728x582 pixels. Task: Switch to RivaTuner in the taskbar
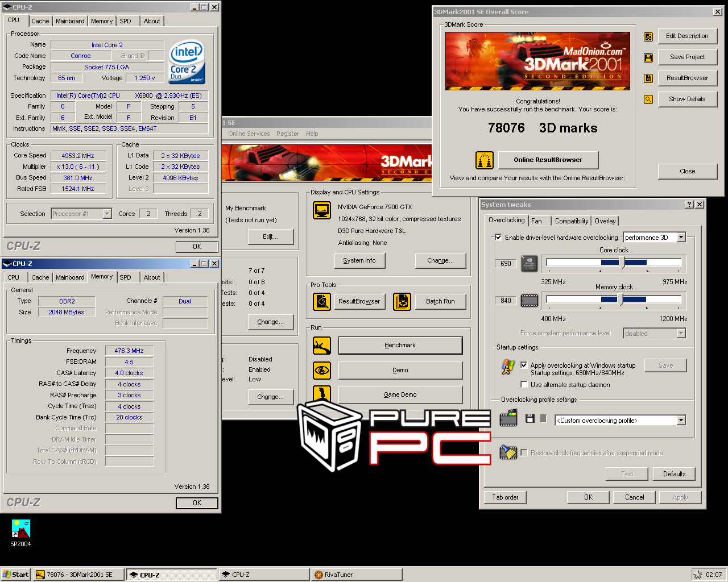pos(357,575)
